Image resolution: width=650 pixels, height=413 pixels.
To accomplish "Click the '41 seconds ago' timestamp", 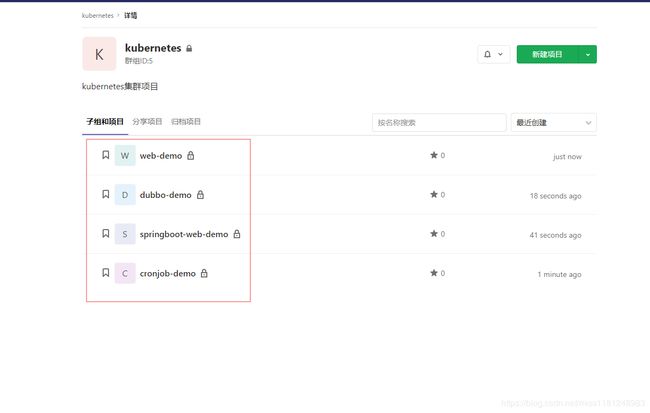I will [555, 235].
